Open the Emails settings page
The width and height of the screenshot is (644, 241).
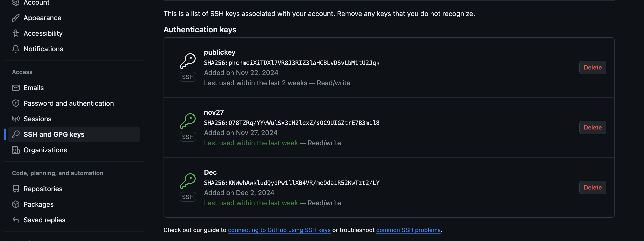click(x=74, y=88)
